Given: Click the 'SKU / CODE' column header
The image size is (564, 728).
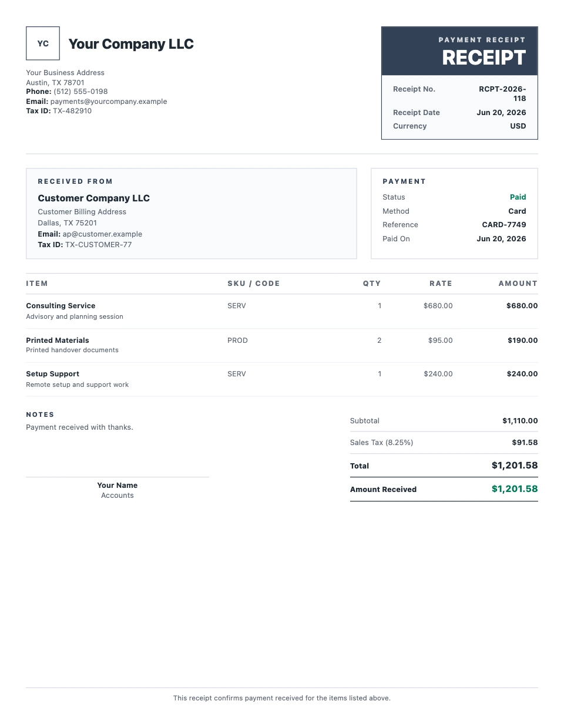Looking at the screenshot, I should 254,284.
